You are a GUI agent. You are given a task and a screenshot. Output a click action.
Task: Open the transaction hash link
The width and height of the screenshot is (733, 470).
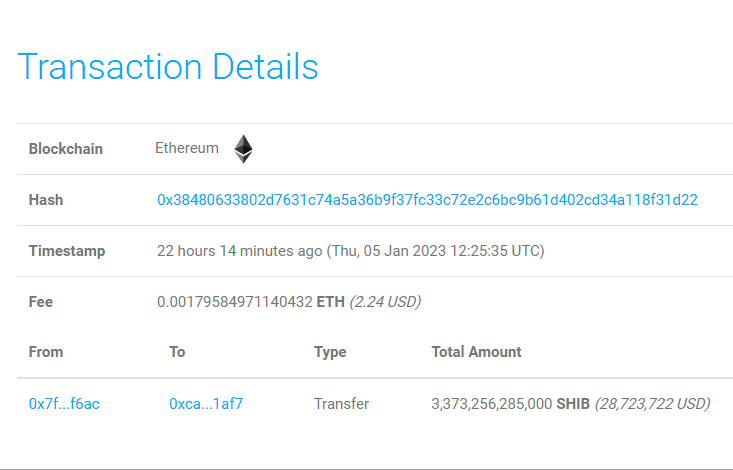427,200
